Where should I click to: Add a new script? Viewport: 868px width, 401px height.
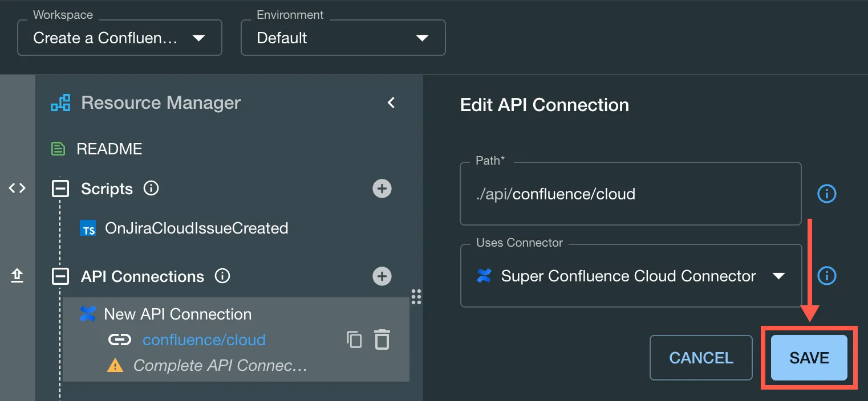tap(382, 189)
